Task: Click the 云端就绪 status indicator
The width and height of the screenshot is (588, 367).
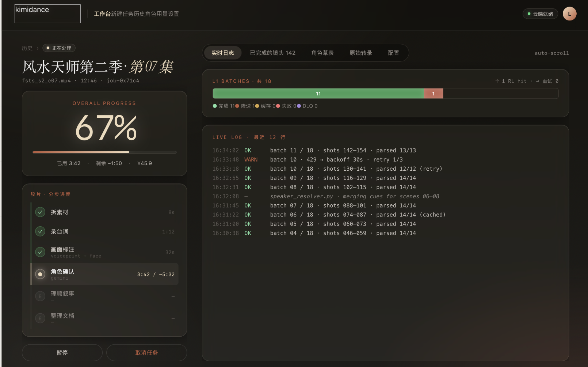Action: pos(540,14)
